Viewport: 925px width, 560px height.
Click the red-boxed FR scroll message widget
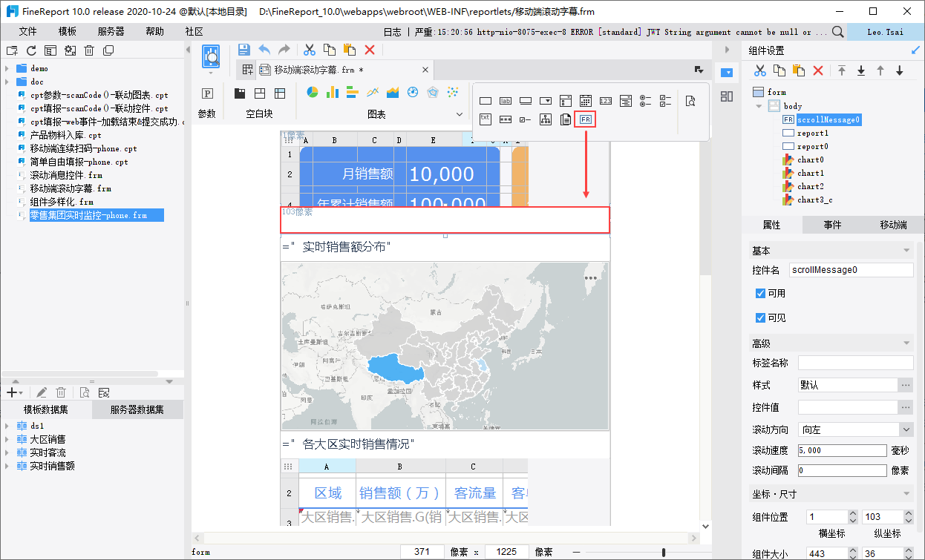point(586,119)
